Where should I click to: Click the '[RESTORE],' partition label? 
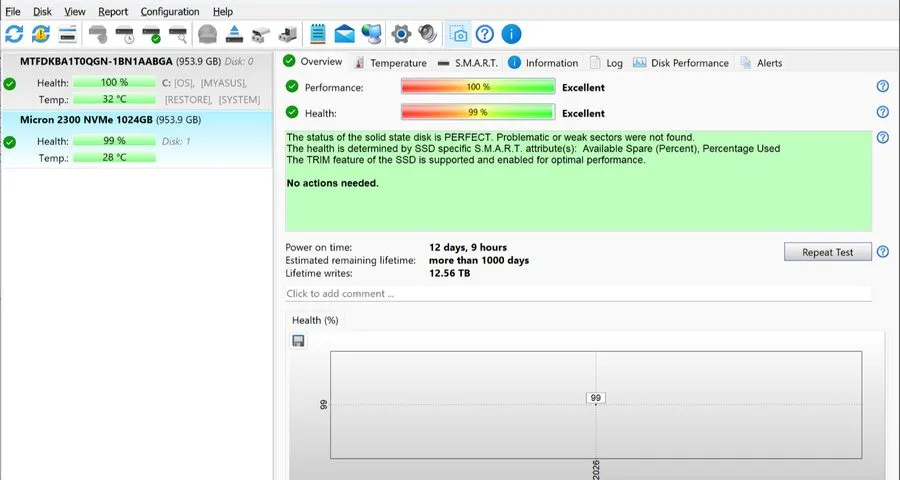tap(189, 100)
